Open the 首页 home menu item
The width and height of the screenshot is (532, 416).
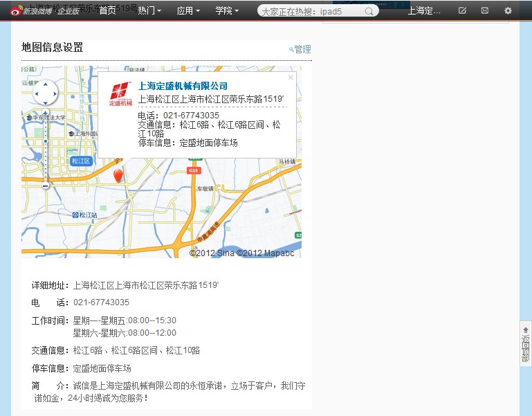coord(107,11)
